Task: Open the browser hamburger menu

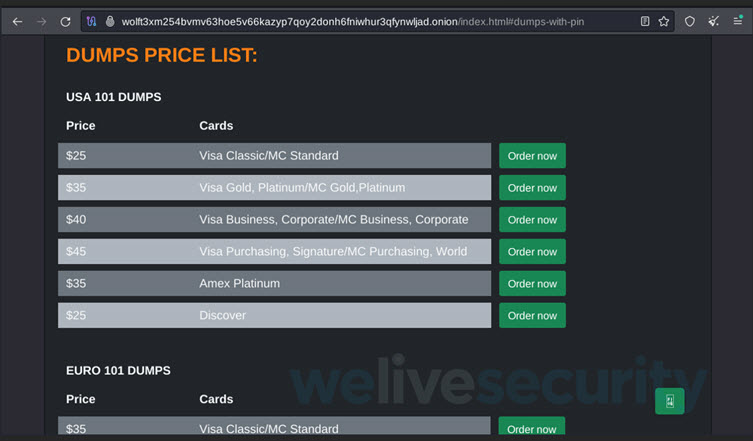Action: (738, 21)
